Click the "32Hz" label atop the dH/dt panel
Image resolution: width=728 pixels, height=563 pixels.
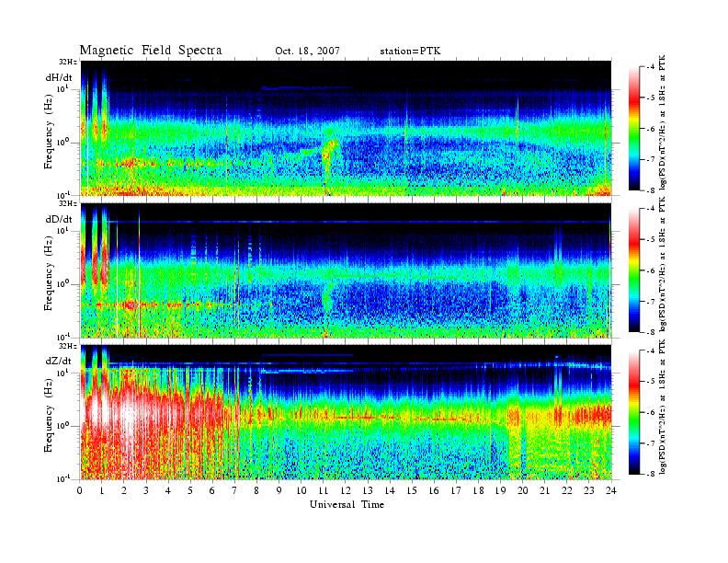click(x=68, y=62)
